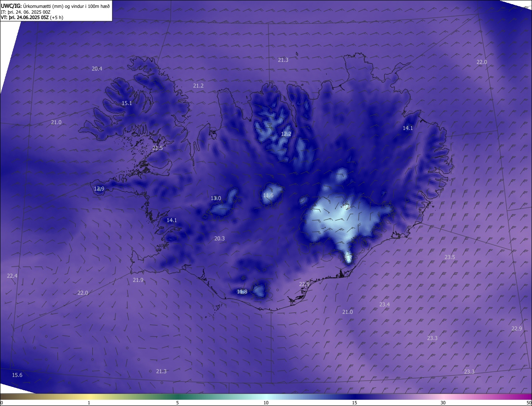532x406 pixels.
Task: Click the 11.8 value label
Action: pyautogui.click(x=242, y=291)
